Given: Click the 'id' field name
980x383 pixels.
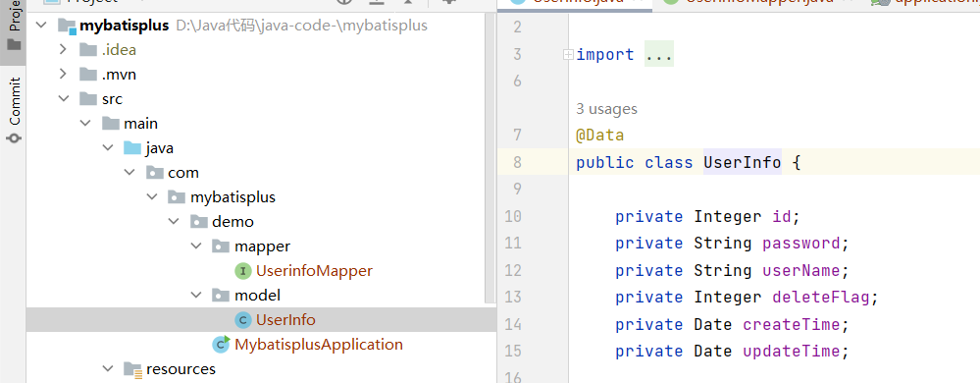Looking at the screenshot, I should click(781, 216).
